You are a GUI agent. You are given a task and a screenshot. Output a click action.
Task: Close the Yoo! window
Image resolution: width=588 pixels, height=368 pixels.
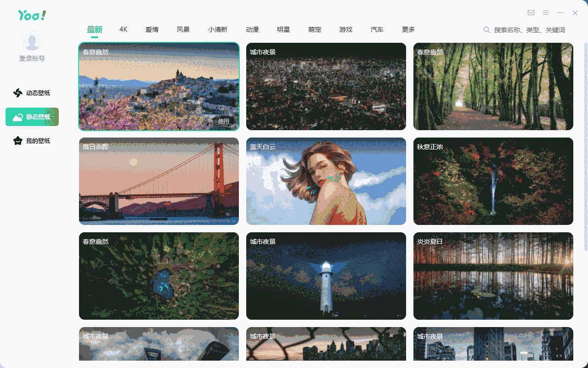click(x=575, y=13)
